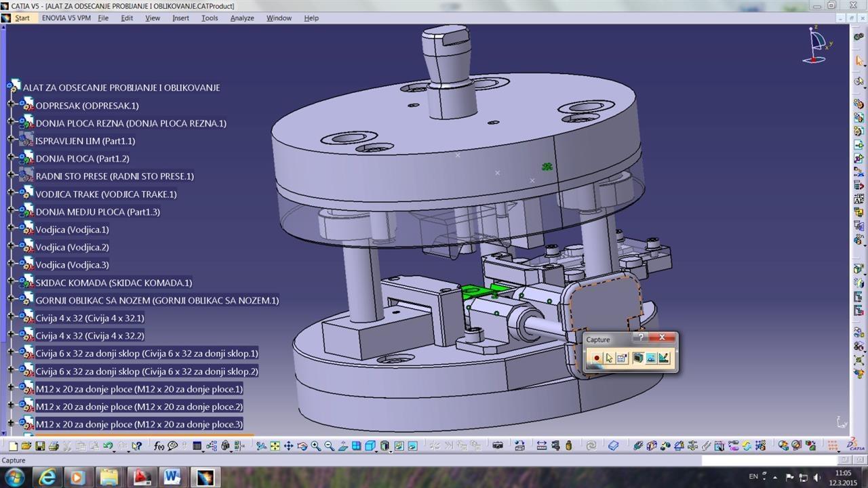Choose the Select mode arrow in Capture dialog

(x=609, y=358)
